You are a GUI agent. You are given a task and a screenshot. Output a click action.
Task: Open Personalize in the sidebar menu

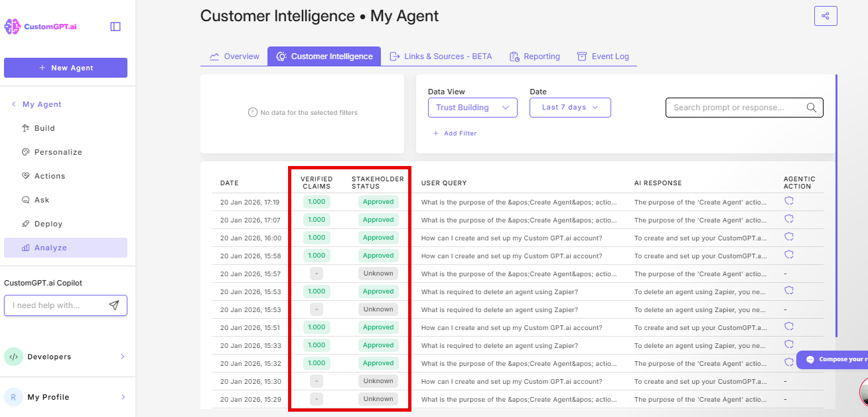[x=66, y=152]
